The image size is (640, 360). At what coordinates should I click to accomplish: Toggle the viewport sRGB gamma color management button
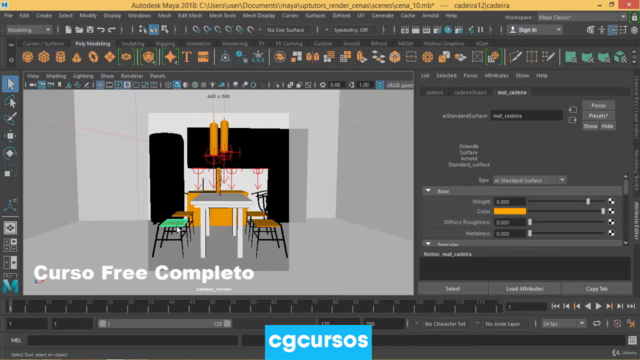click(x=380, y=85)
